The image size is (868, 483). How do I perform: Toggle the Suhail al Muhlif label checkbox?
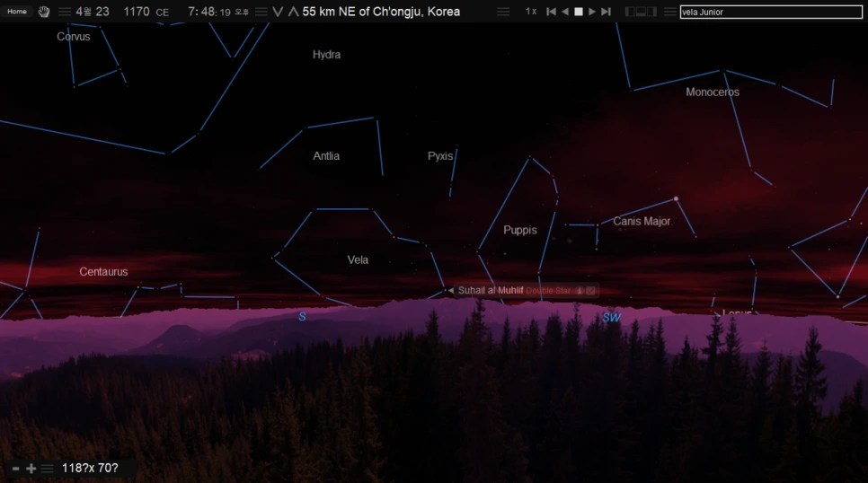590,291
